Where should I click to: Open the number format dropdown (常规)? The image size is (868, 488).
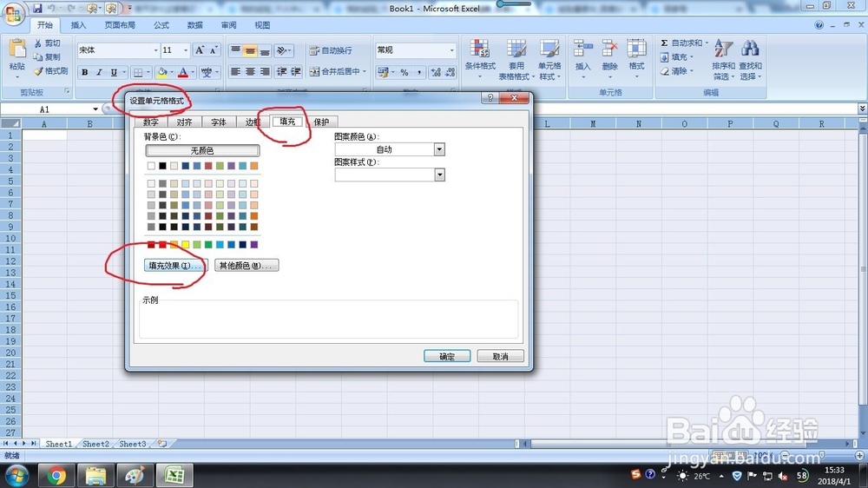pyautogui.click(x=451, y=49)
